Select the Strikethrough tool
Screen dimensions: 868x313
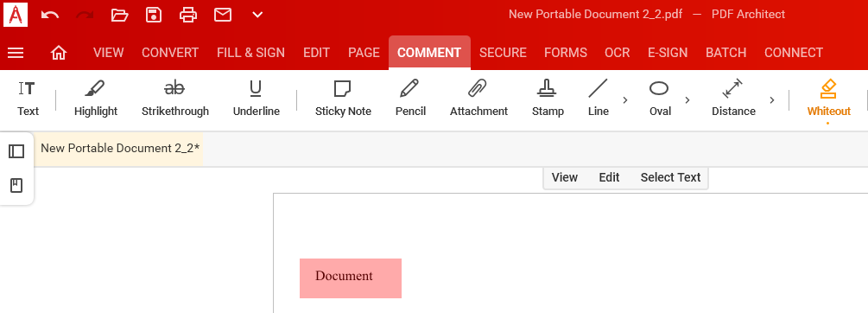(x=175, y=99)
